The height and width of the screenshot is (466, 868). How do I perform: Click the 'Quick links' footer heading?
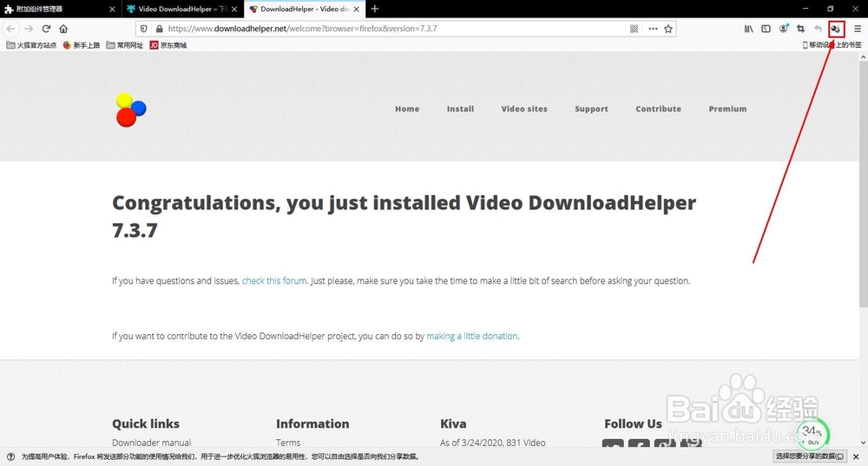(x=146, y=424)
